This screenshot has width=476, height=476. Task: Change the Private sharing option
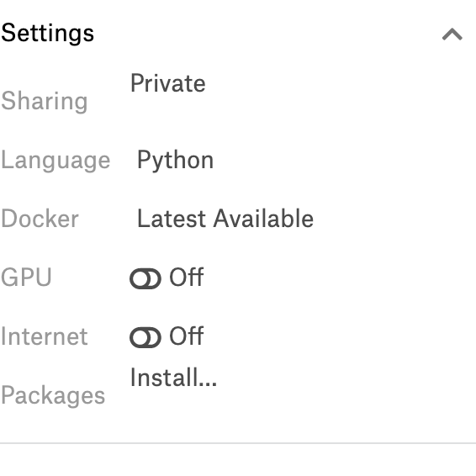(168, 83)
